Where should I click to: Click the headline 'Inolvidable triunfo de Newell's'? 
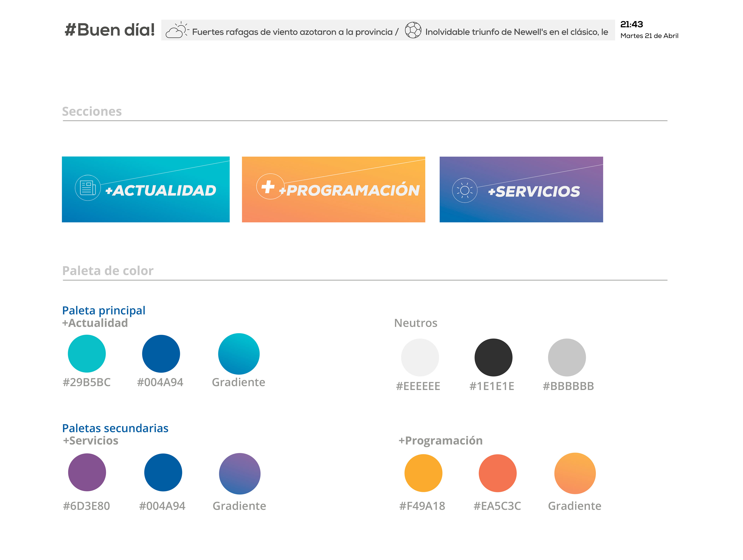tap(486, 32)
